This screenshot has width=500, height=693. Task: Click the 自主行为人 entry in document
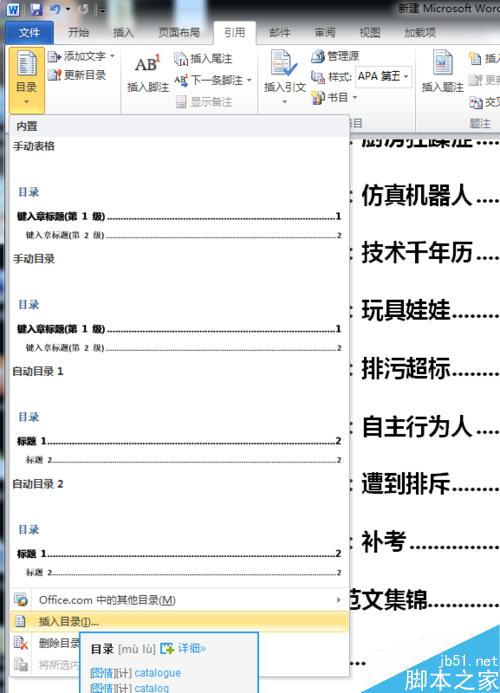coord(417,426)
